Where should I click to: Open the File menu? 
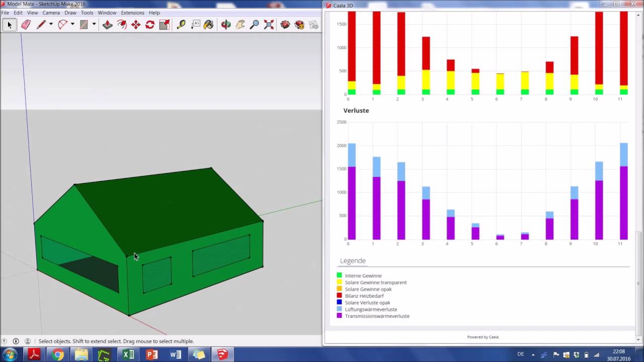point(5,13)
